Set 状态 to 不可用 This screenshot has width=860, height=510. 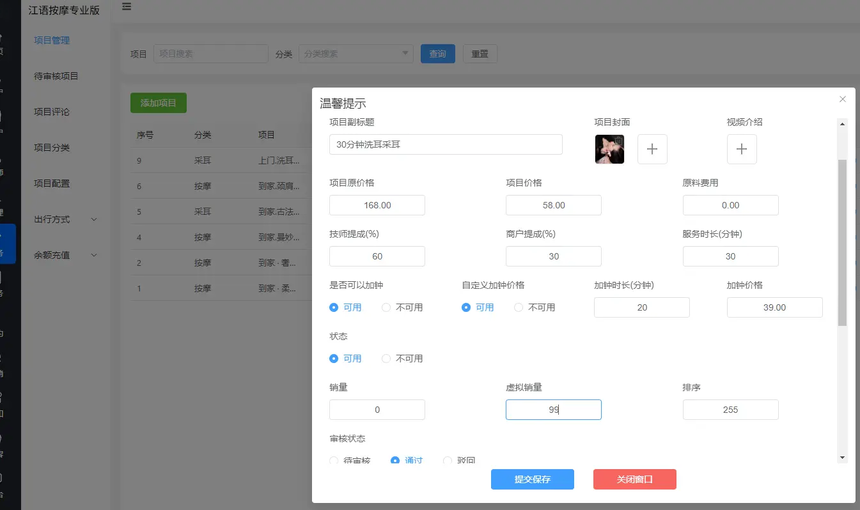(387, 358)
